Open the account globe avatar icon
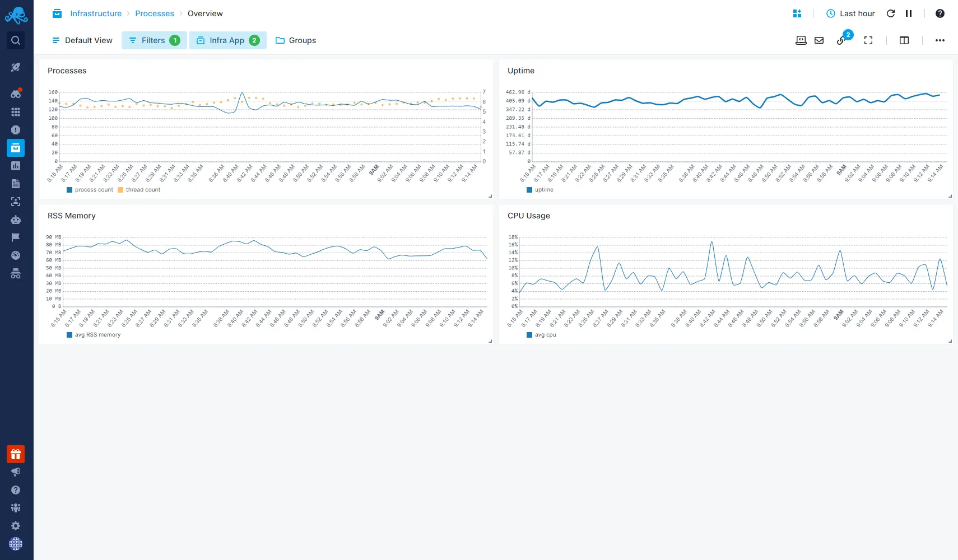This screenshot has width=958, height=560. [16, 544]
